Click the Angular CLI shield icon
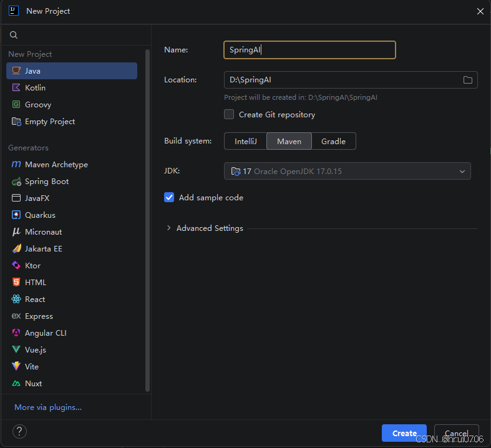This screenshot has height=448, width=491. point(16,333)
